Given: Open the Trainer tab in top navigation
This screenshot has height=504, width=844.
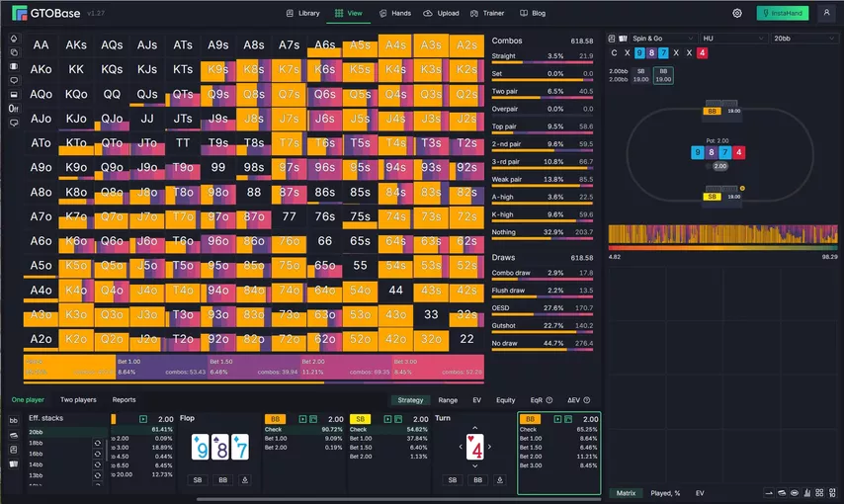Looking at the screenshot, I should [487, 14].
